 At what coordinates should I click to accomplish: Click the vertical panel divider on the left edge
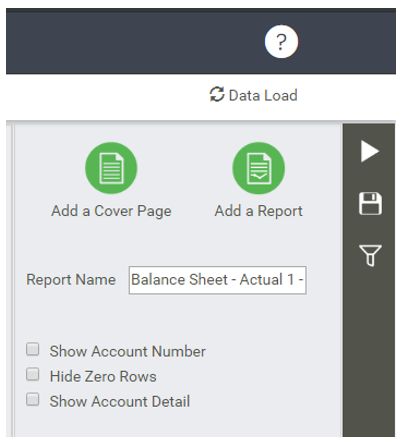click(x=13, y=280)
